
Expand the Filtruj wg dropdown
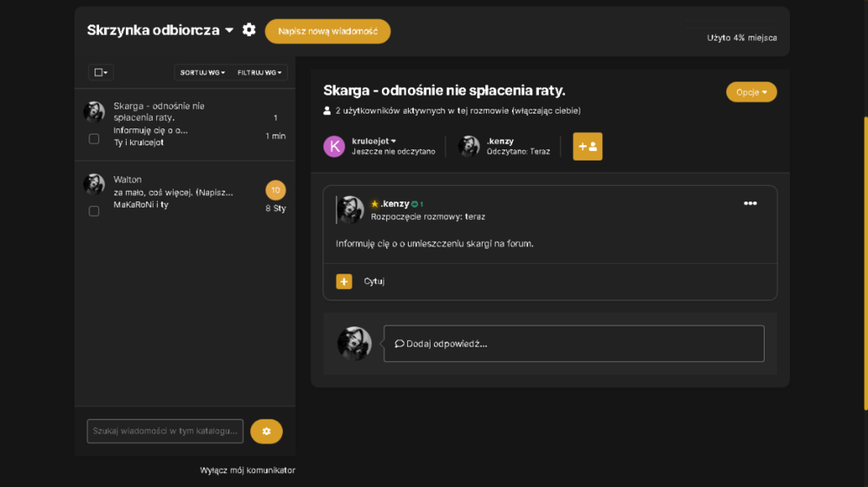259,73
